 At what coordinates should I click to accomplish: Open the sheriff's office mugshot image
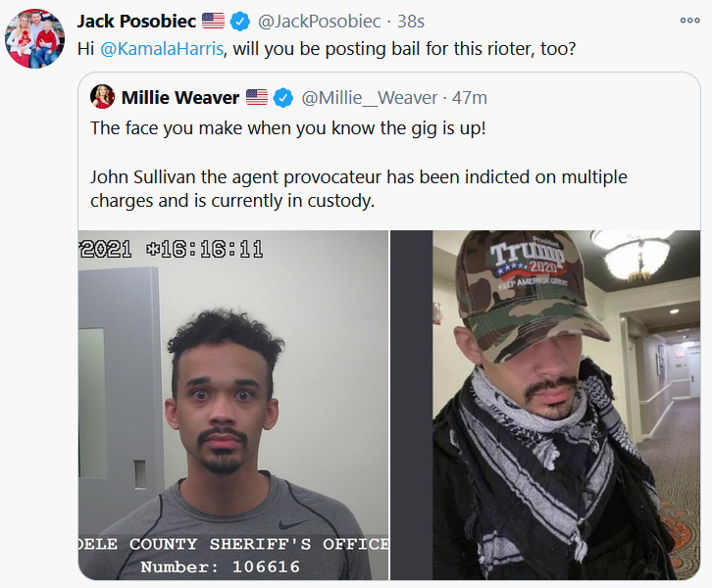click(233, 405)
